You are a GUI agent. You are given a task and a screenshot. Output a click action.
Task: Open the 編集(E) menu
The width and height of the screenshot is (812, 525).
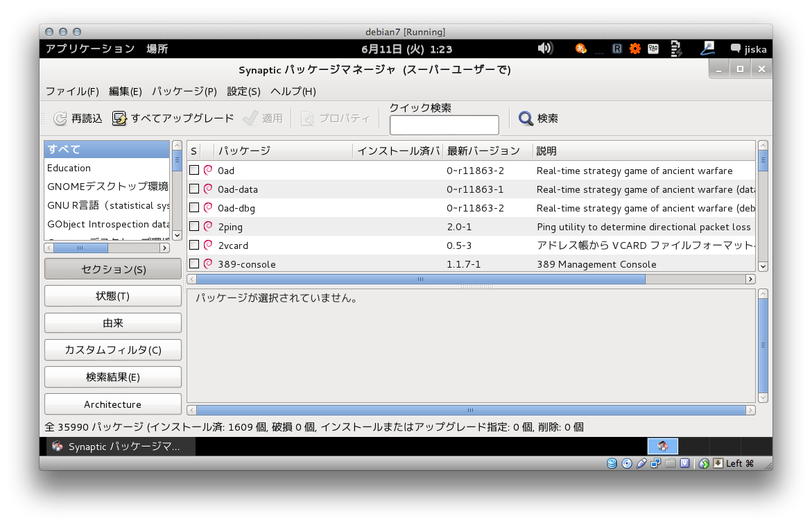tap(126, 92)
